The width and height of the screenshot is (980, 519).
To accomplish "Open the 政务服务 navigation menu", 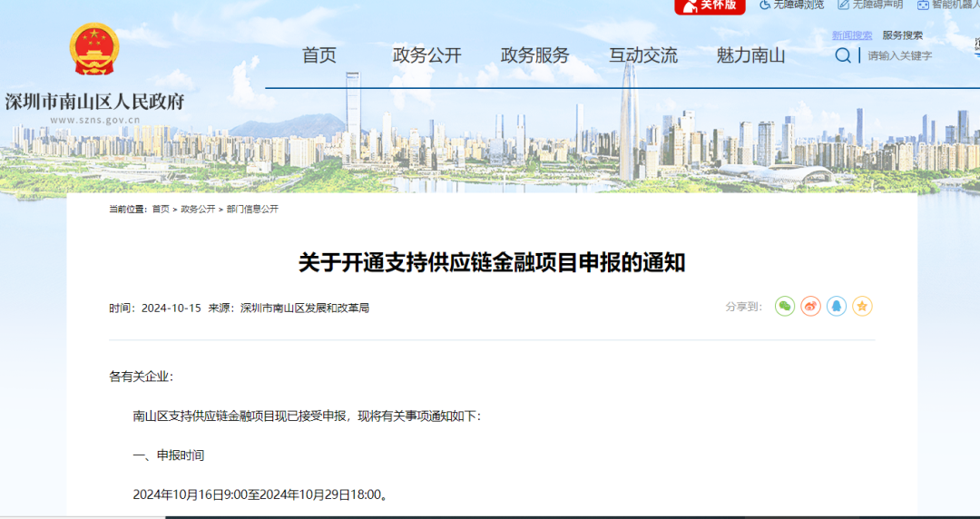I will click(x=535, y=55).
